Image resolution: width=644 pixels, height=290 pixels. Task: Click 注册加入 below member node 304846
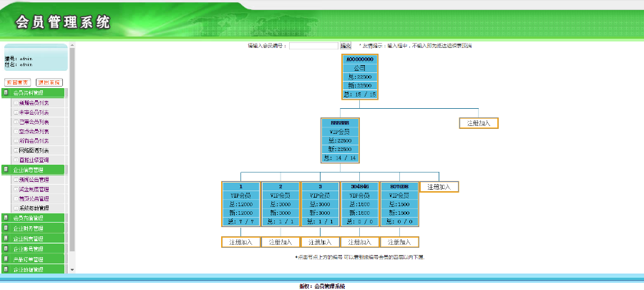tap(360, 242)
